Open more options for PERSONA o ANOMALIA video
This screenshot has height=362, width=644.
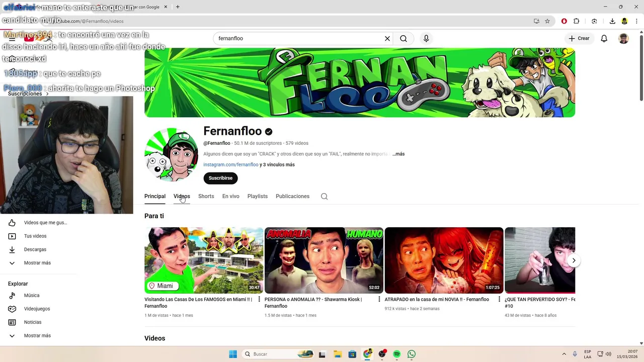tap(379, 299)
